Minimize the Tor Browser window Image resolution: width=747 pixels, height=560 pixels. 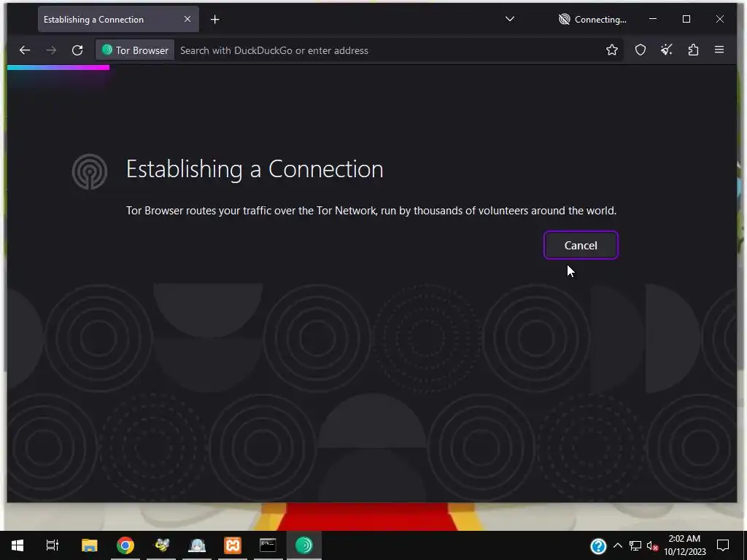653,19
